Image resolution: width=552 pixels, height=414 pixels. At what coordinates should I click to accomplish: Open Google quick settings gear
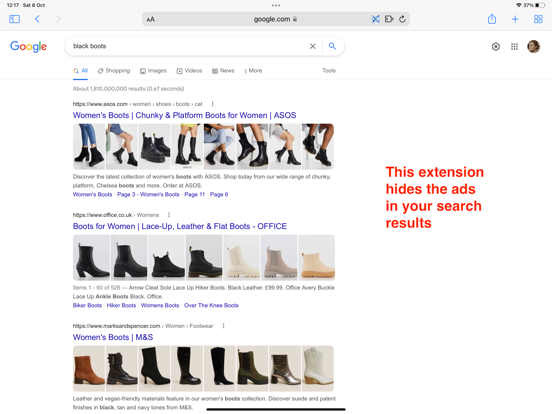(496, 46)
